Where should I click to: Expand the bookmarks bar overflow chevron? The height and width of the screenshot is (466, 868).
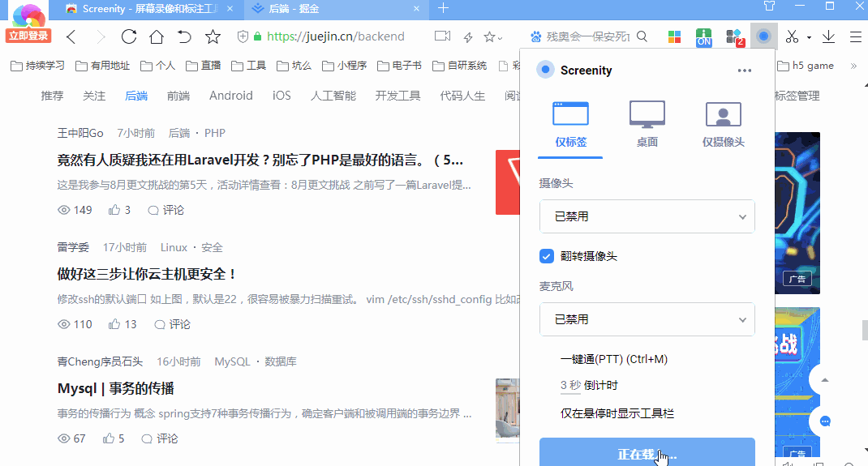click(853, 66)
